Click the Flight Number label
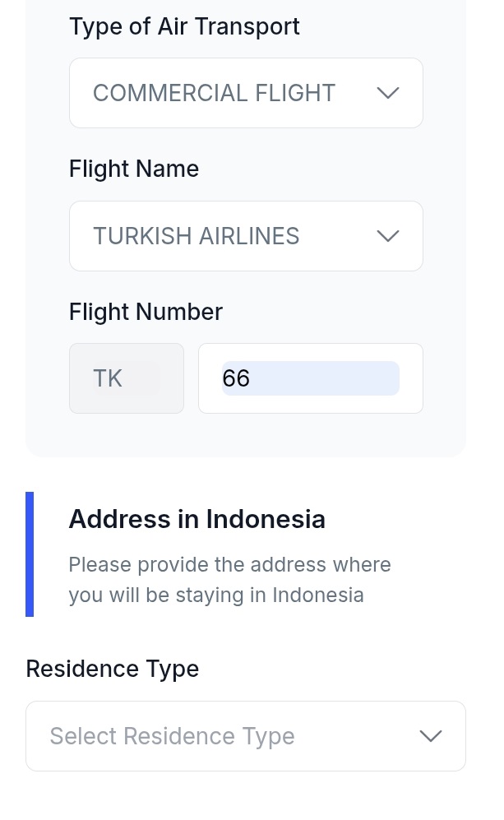 click(x=146, y=312)
